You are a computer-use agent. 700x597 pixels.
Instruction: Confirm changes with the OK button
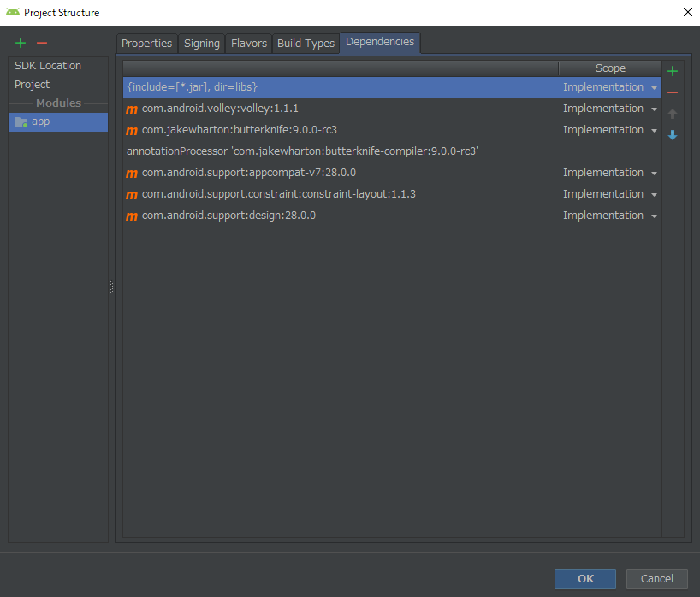click(584, 578)
